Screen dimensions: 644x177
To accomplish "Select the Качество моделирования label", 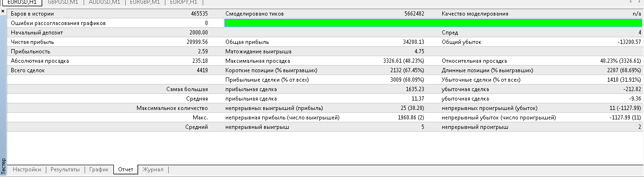I will (x=475, y=14).
